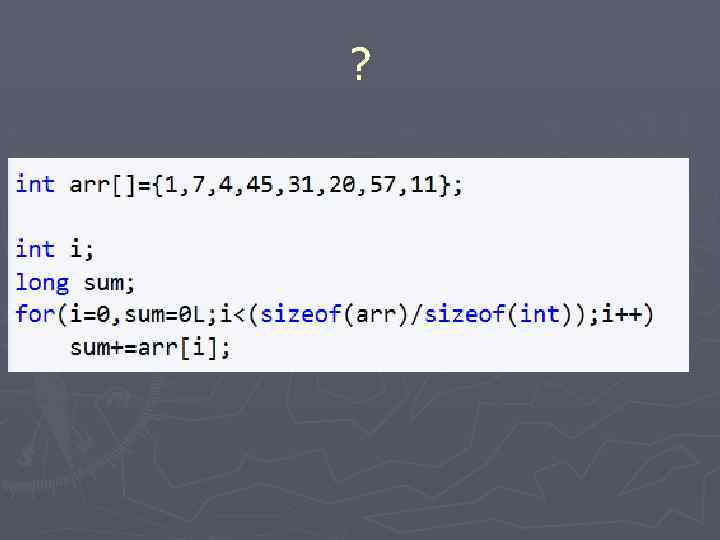Image resolution: width=720 pixels, height=540 pixels.
Task: Click the "int" keyword before arr[]
Action: pos(35,185)
